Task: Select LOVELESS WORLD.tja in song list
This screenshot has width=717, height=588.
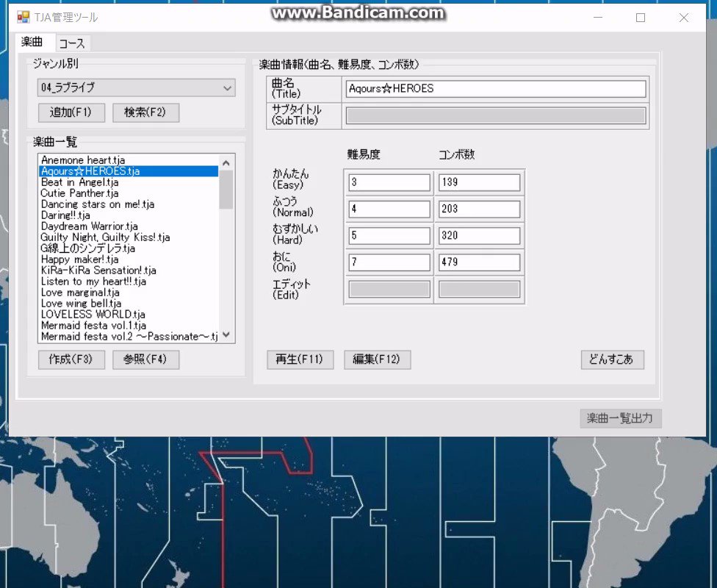Action: tap(129, 315)
